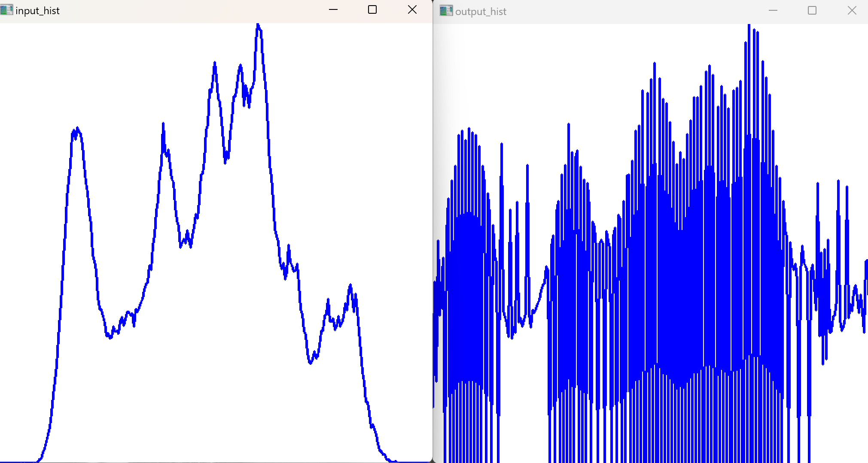Maximize the input_hist window
The image size is (868, 463).
click(372, 10)
